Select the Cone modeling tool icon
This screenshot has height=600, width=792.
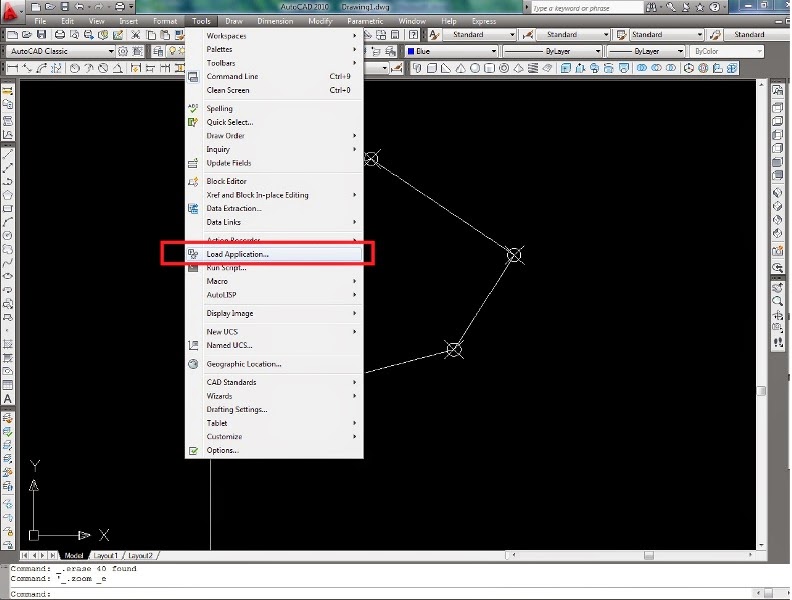460,68
